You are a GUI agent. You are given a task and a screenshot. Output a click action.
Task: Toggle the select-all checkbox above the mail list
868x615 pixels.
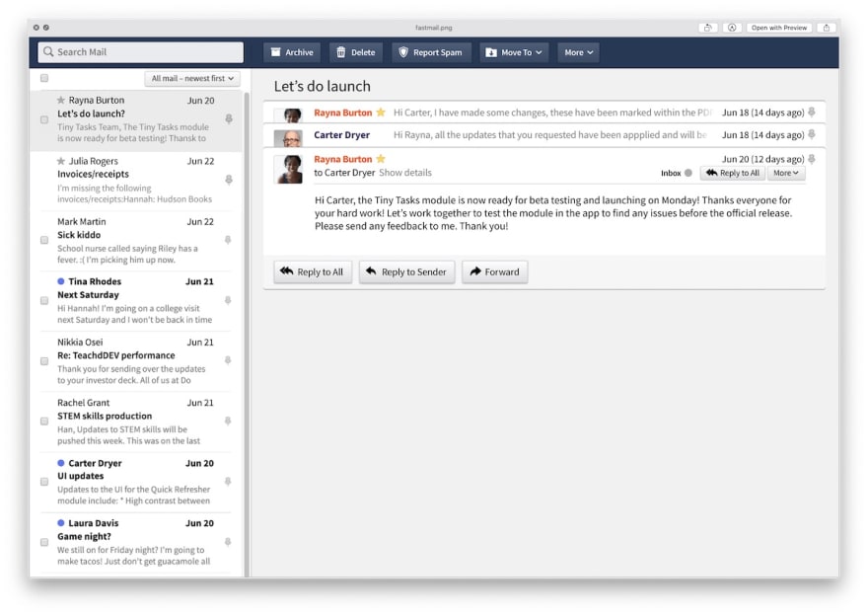click(44, 78)
